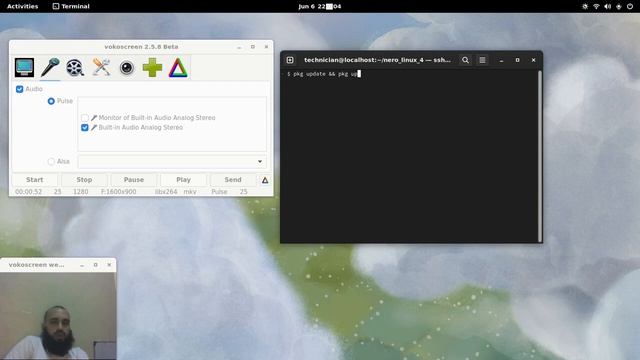The width and height of the screenshot is (640, 360).
Task: Open the Activities overview
Action: [x=22, y=6]
